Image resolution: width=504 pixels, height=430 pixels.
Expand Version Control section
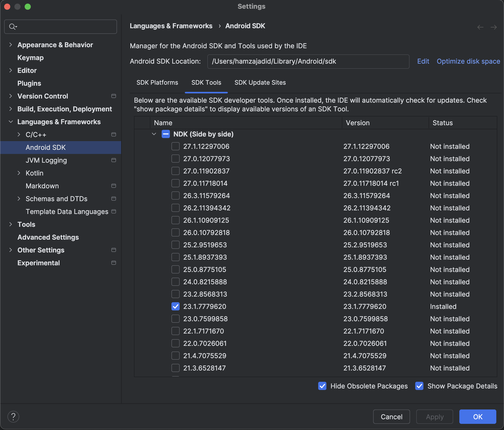11,96
